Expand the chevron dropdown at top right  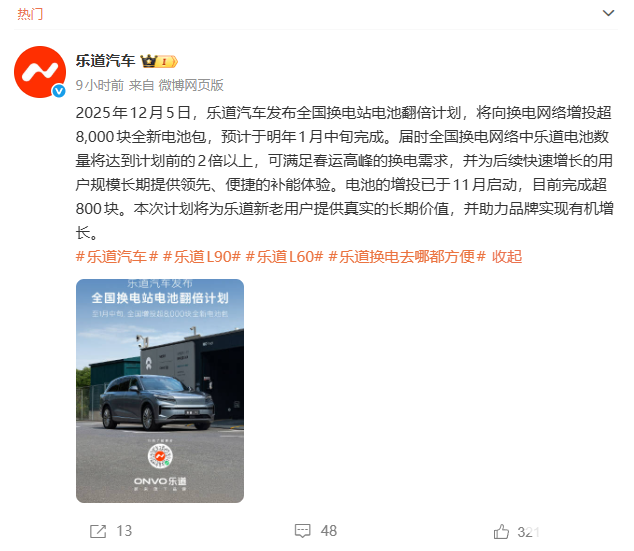(x=608, y=13)
